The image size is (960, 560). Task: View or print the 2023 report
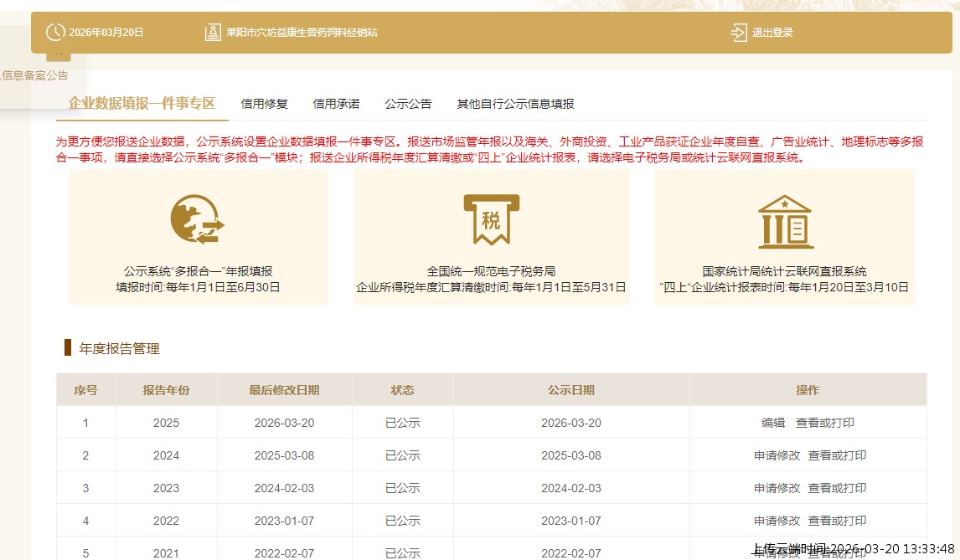tap(837, 488)
